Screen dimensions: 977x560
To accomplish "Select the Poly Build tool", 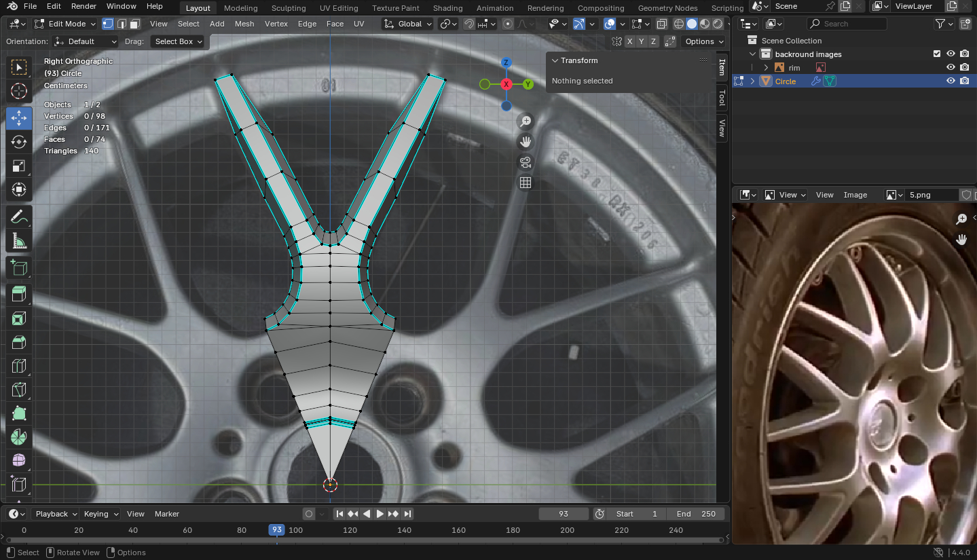I will click(x=19, y=413).
